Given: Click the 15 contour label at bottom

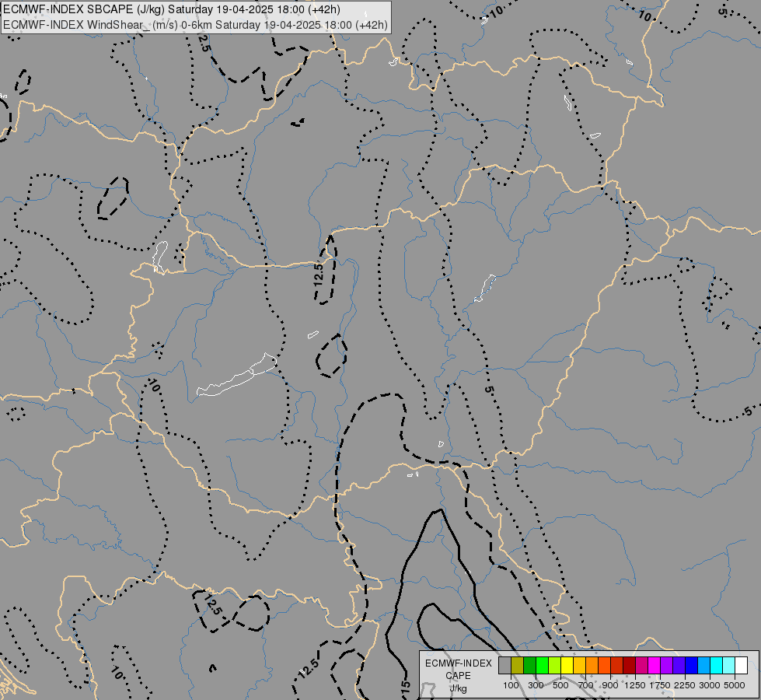Looking at the screenshot, I should [406, 687].
